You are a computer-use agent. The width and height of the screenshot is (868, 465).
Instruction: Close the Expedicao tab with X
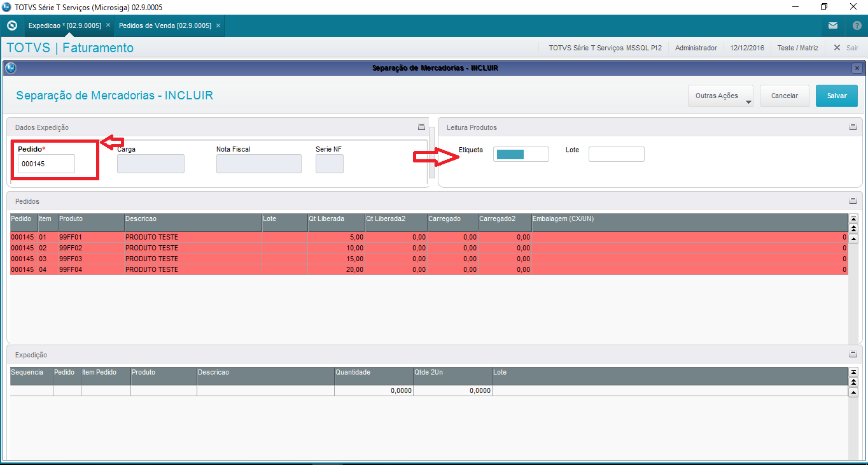point(108,25)
